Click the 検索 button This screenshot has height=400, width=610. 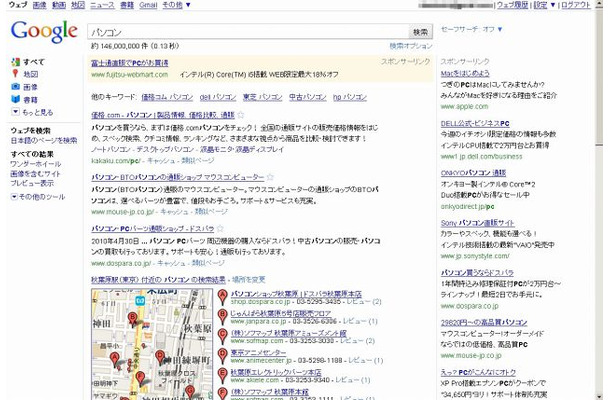tap(420, 32)
